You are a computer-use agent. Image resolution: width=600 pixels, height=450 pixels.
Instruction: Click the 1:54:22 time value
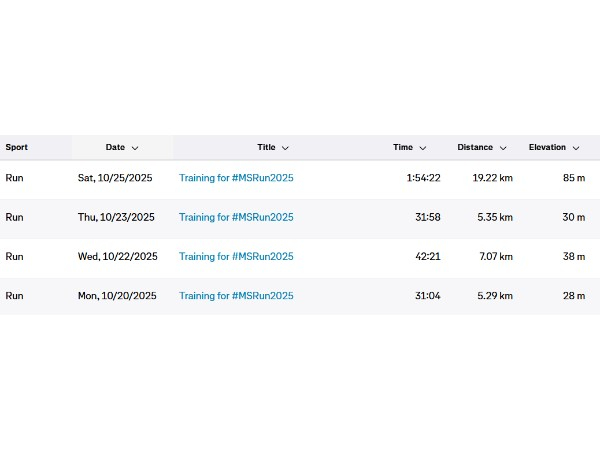tap(423, 178)
